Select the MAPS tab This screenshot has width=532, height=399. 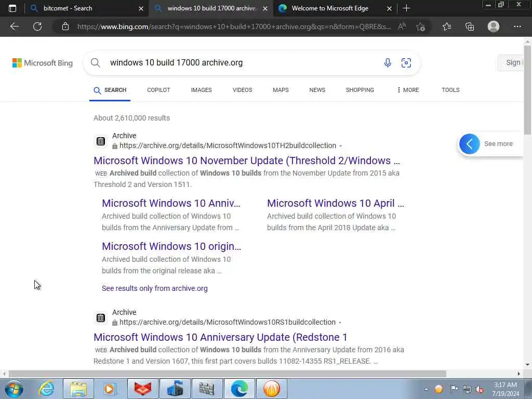[x=281, y=90]
